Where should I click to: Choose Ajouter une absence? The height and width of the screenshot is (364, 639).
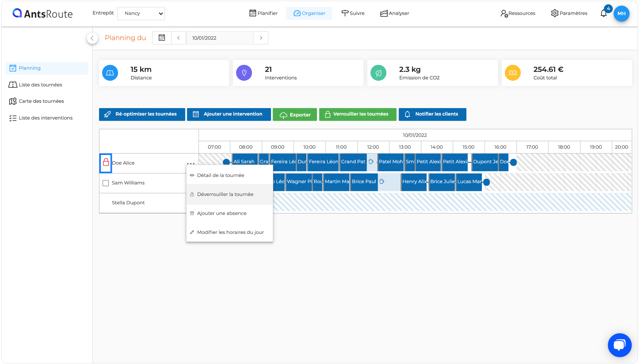pos(229,213)
